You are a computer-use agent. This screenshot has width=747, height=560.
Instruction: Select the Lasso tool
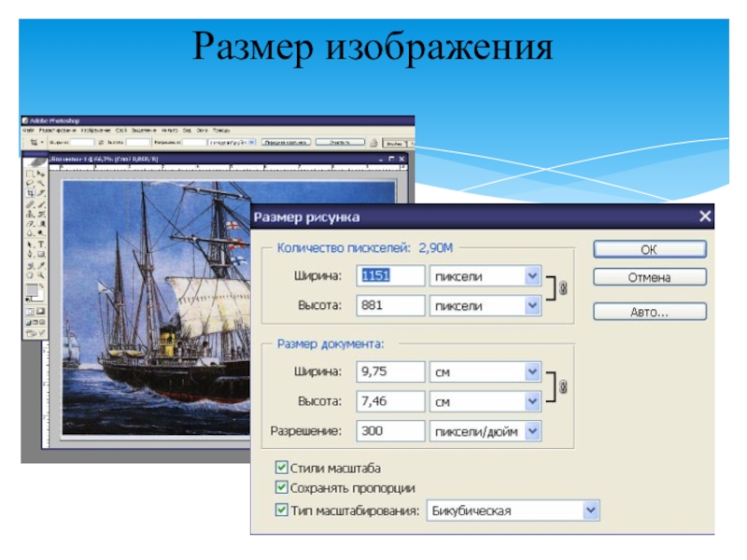coord(30,182)
